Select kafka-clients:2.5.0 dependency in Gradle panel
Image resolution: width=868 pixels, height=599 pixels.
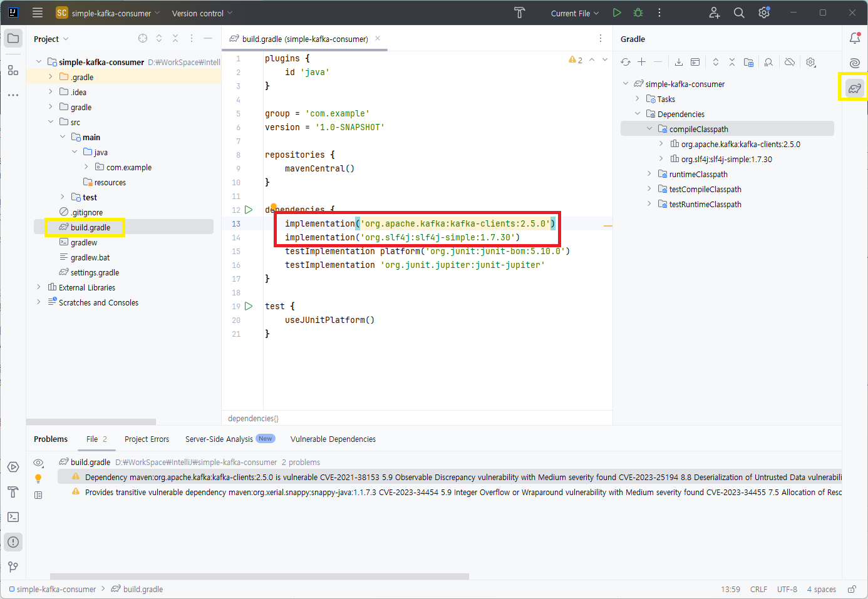click(x=740, y=144)
